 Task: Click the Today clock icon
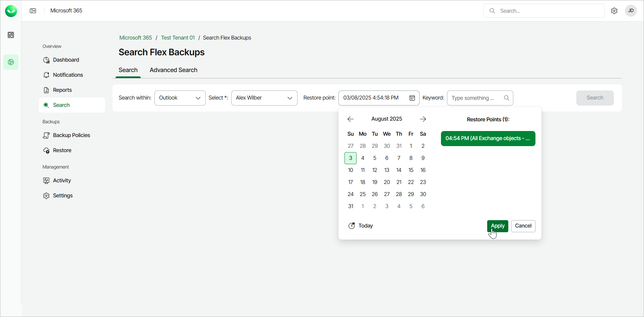(x=351, y=226)
